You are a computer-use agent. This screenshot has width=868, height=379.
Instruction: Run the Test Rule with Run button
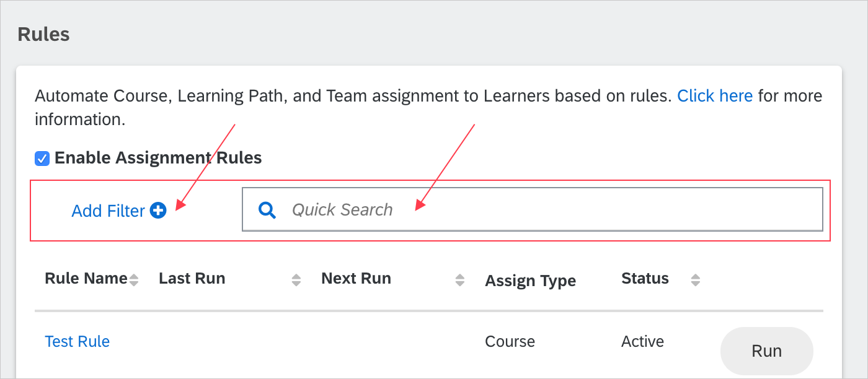pos(766,351)
